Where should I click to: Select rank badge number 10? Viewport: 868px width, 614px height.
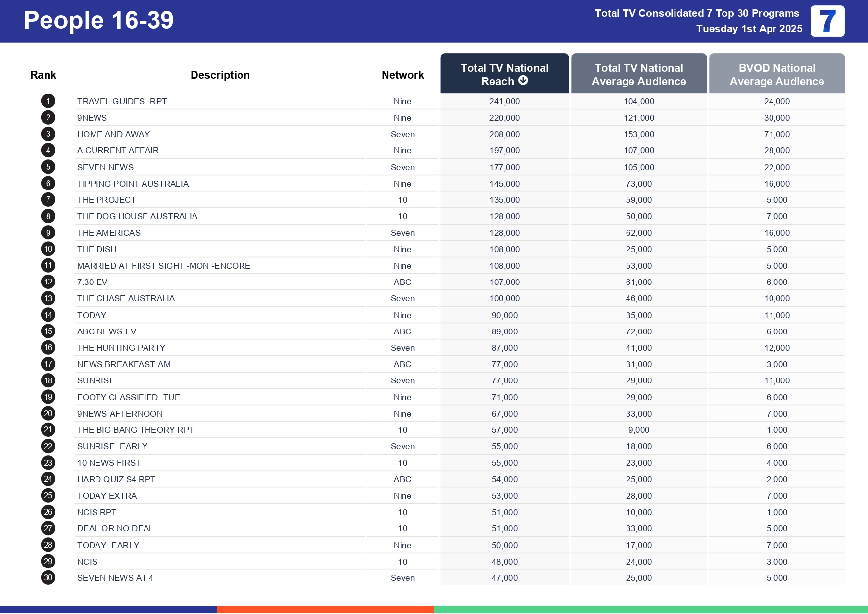[x=48, y=249]
